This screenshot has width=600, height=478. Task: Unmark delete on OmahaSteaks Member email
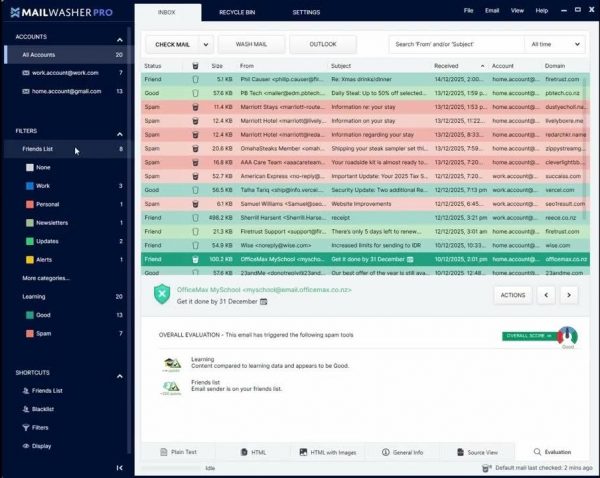(195, 148)
